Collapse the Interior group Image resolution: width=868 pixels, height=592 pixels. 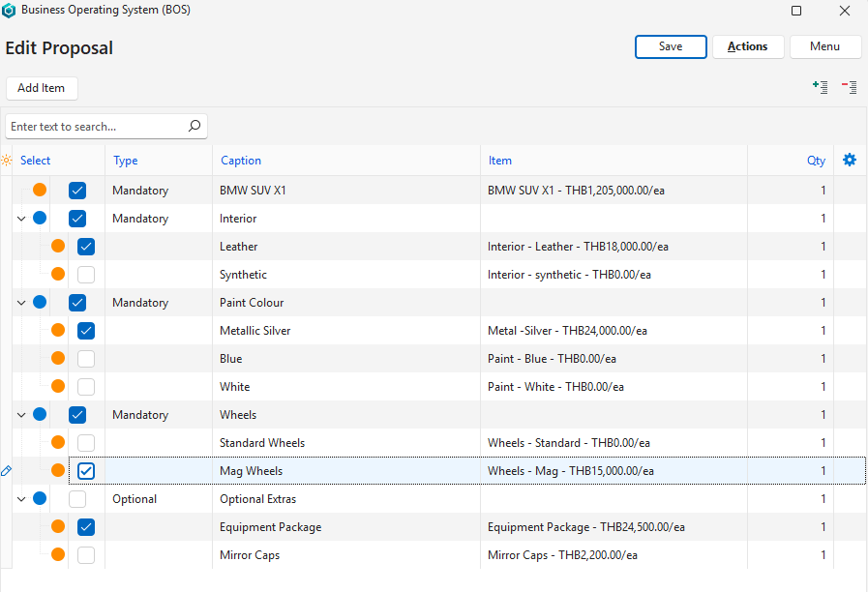[21, 219]
